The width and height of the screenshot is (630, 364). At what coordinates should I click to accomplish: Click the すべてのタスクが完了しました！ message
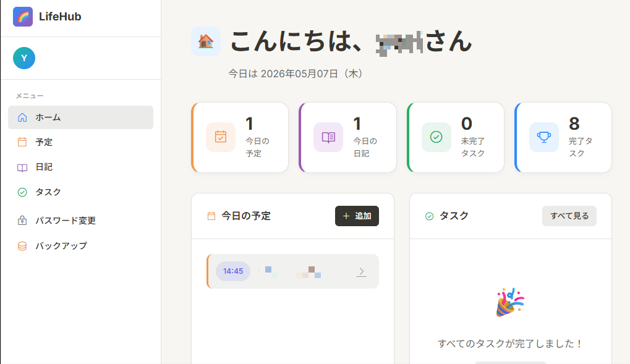tap(510, 344)
